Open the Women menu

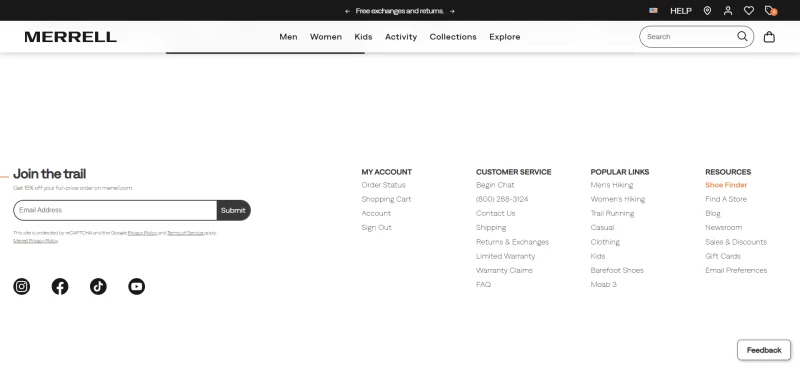coord(326,37)
